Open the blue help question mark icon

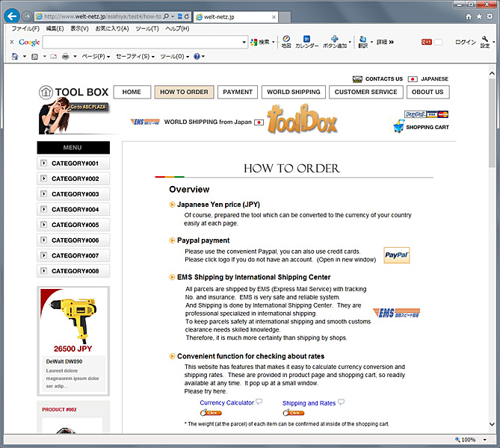tap(197, 57)
